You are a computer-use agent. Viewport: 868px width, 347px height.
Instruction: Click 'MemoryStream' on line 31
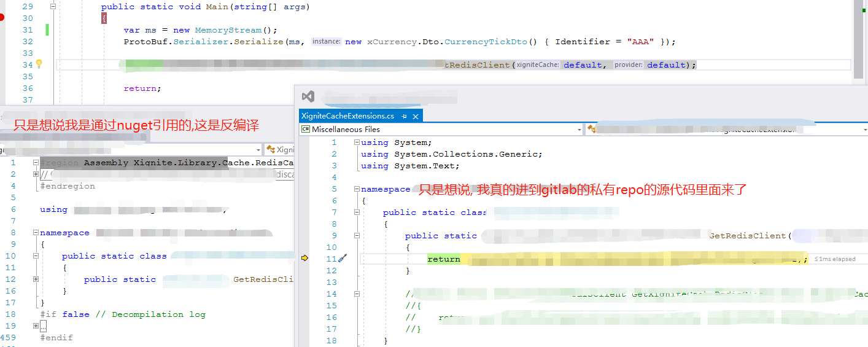(228, 30)
